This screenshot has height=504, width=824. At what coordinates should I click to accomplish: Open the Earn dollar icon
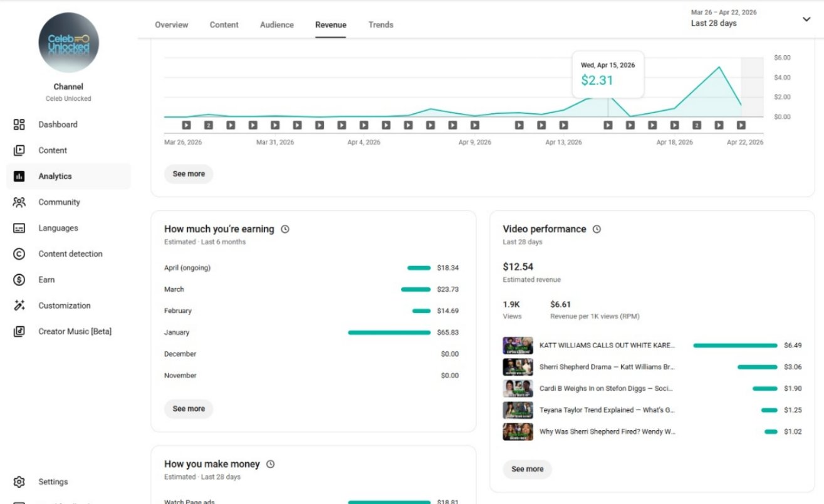(x=19, y=280)
